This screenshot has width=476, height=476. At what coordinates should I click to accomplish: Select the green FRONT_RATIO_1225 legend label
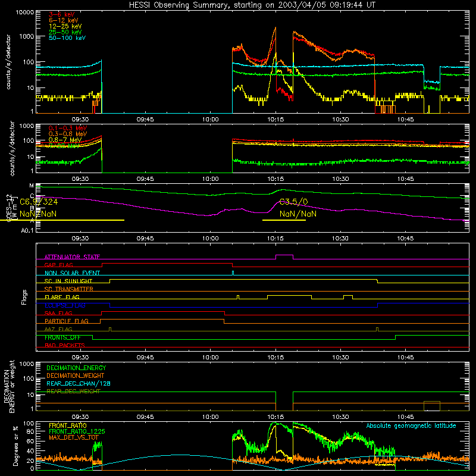point(77,431)
